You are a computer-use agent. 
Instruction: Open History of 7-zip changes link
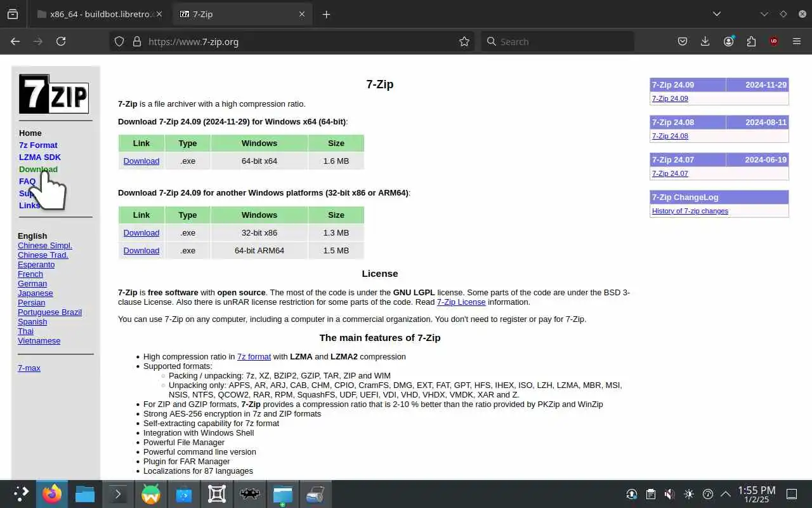[x=690, y=211]
